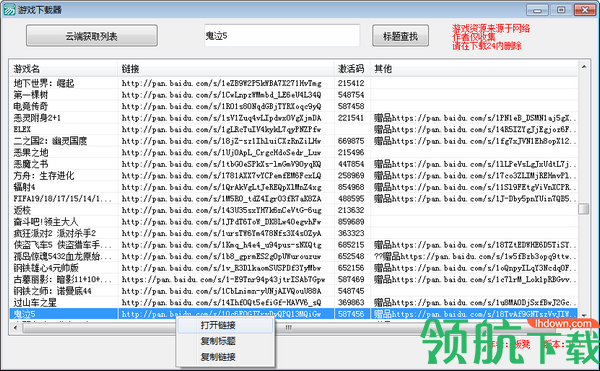Select the 孤岛惊魂5432血龙原始 row

pyautogui.click(x=293, y=256)
